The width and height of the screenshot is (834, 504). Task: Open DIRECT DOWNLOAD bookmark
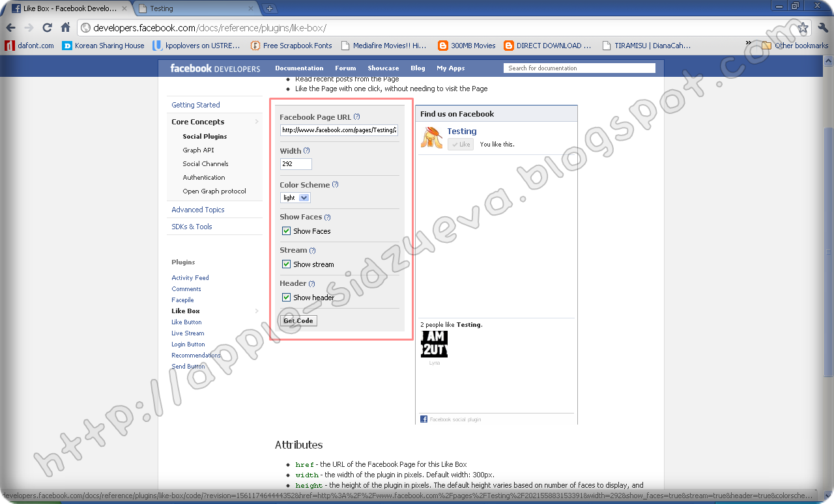point(548,46)
